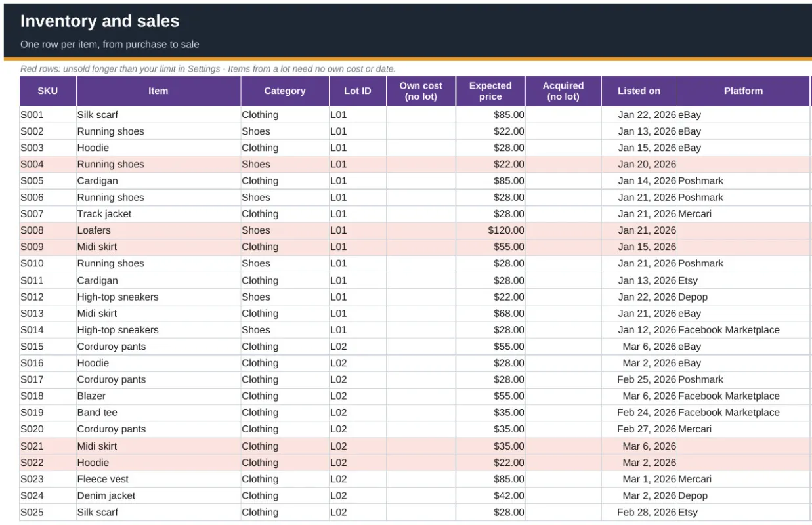The height and width of the screenshot is (525, 812).
Task: Select the SKU column header
Action: [48, 91]
